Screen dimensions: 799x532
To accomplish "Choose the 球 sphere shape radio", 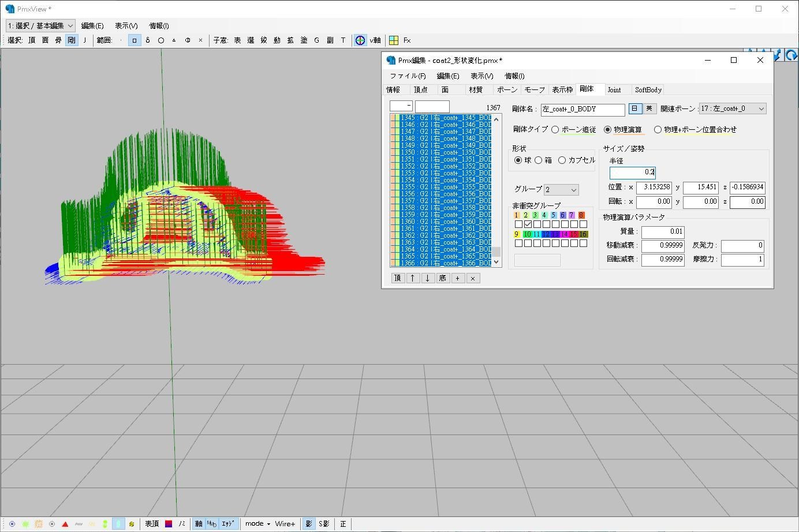I will tap(522, 160).
